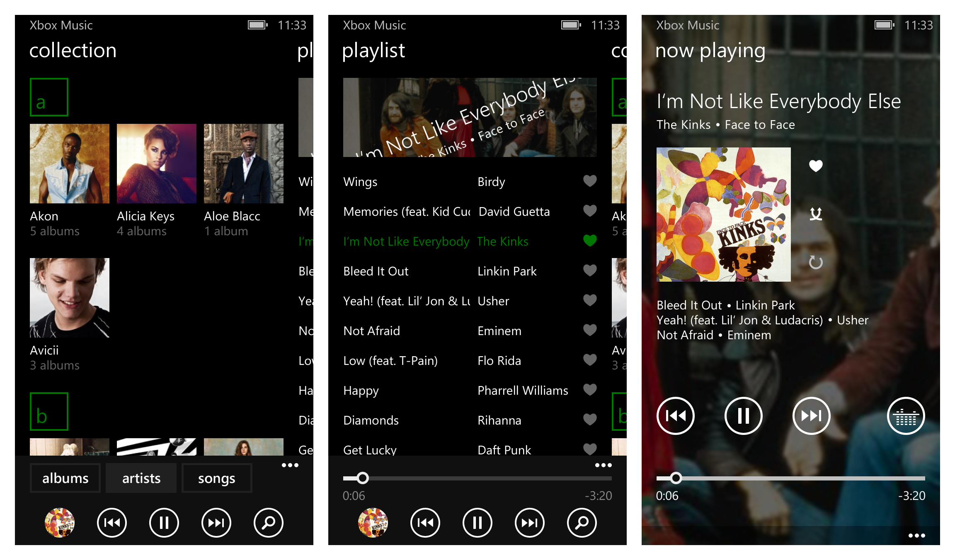This screenshot has width=955, height=560.
Task: Tap Face to Face album cover on now playing
Action: (x=724, y=215)
